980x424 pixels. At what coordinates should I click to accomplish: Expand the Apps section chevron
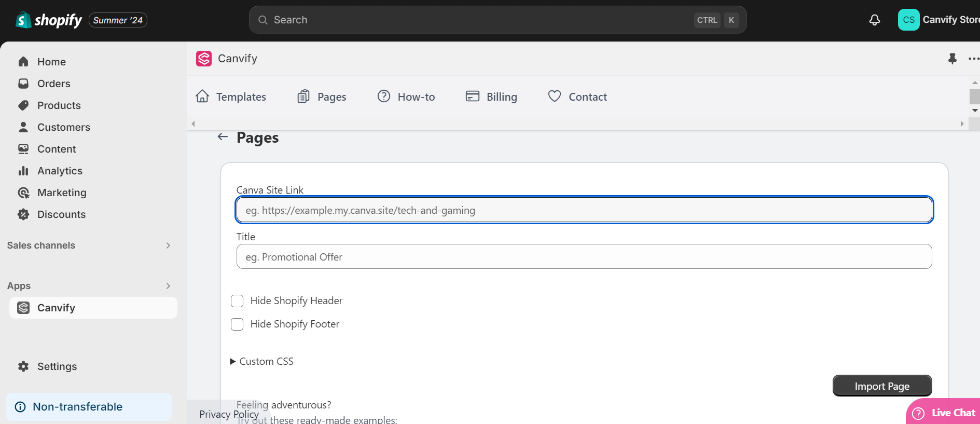[168, 286]
